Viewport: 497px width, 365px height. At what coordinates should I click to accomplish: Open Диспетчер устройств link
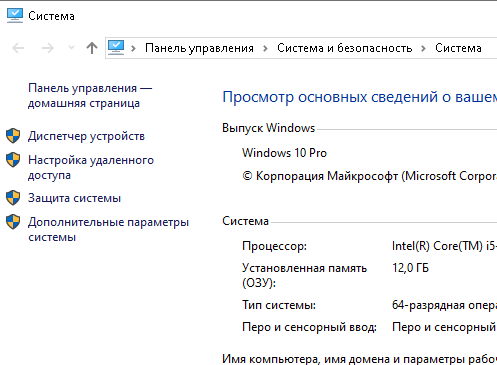[86, 136]
